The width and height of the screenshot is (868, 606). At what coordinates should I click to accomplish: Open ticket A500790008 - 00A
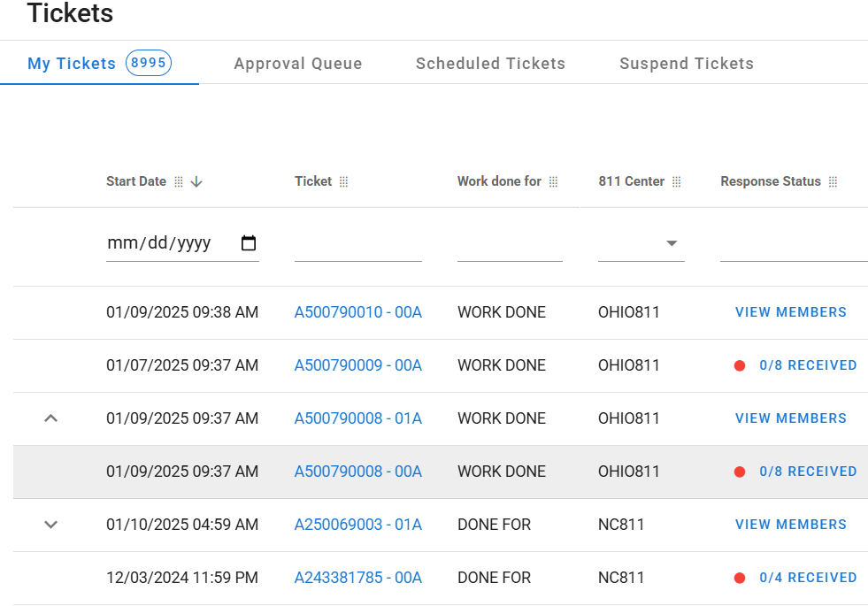click(x=358, y=472)
